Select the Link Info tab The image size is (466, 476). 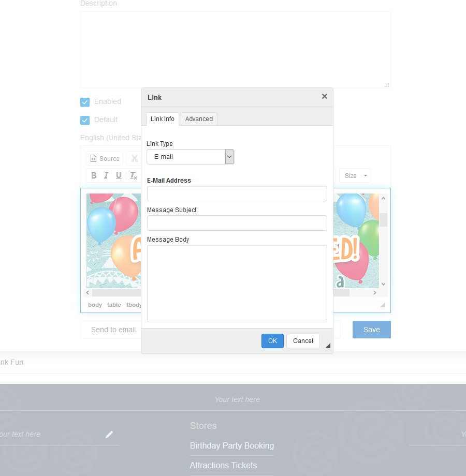tap(162, 119)
